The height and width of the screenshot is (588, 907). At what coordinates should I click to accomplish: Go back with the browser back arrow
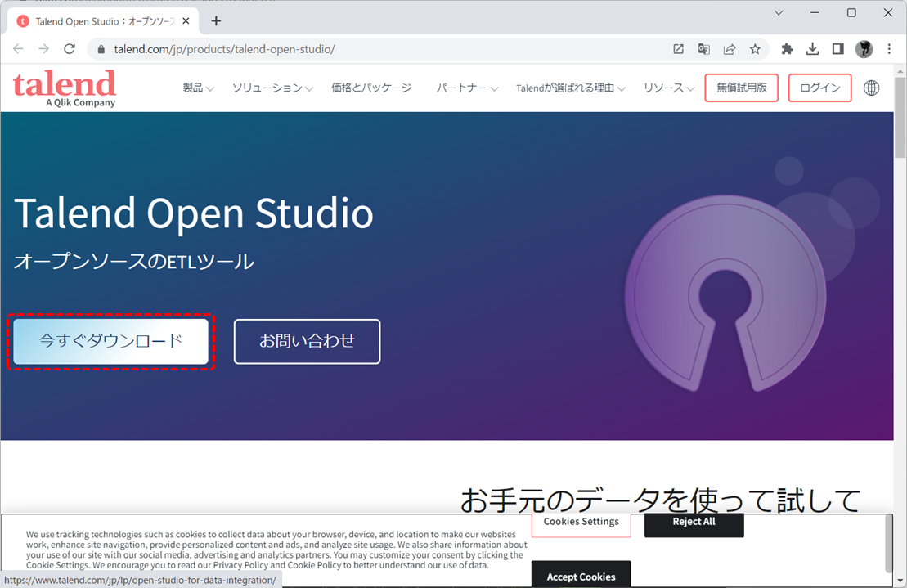[18, 49]
